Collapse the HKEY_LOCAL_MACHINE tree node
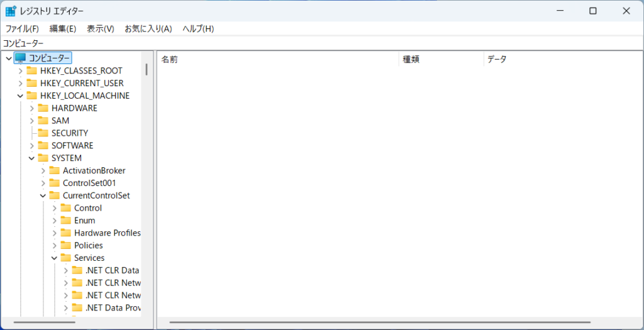The height and width of the screenshot is (330, 644). tap(20, 96)
